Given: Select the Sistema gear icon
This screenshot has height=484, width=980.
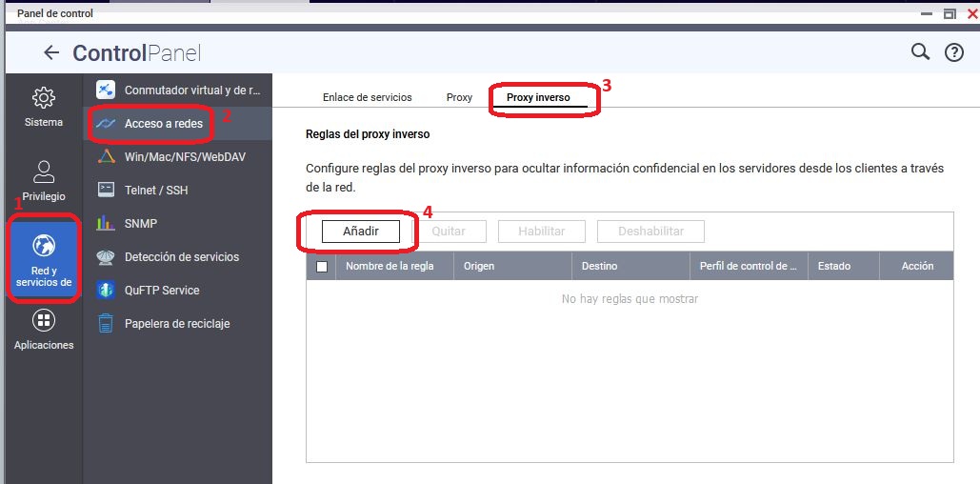Looking at the screenshot, I should [x=44, y=98].
